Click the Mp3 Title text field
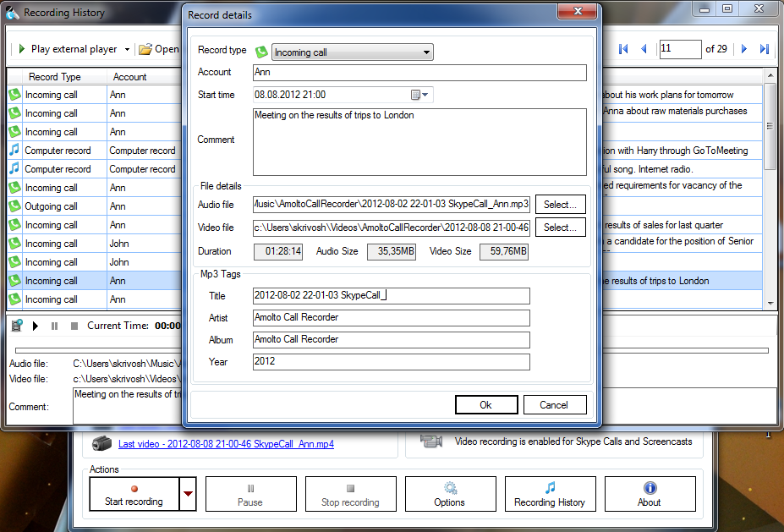This screenshot has height=532, width=784. click(x=391, y=295)
